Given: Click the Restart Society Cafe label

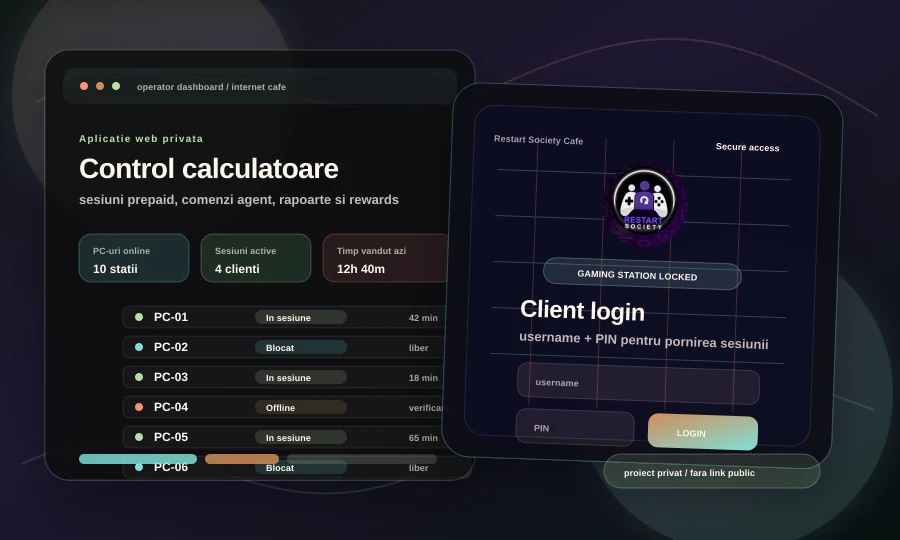Looking at the screenshot, I should click(x=538, y=140).
